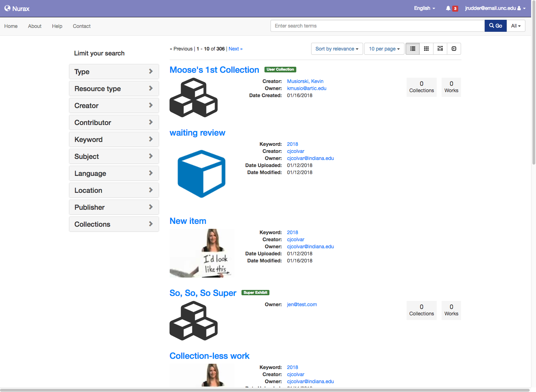Open Collection-less work title link
This screenshot has width=536, height=392.
pyautogui.click(x=209, y=356)
